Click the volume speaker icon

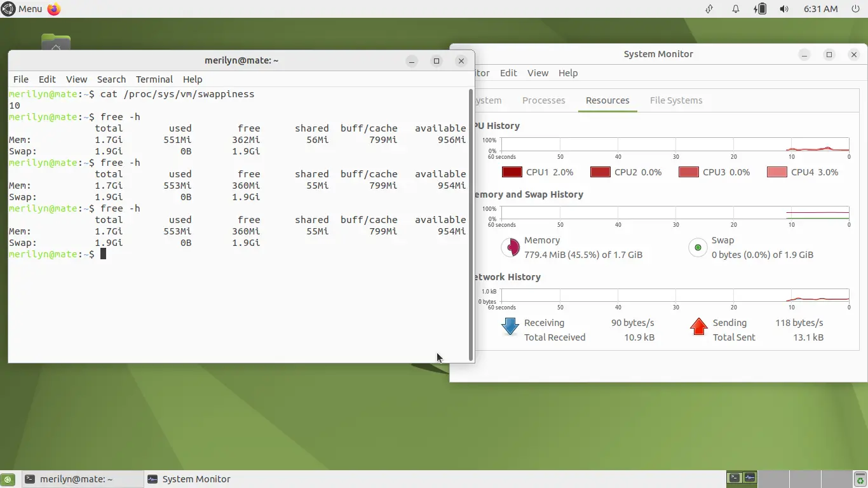[784, 9]
